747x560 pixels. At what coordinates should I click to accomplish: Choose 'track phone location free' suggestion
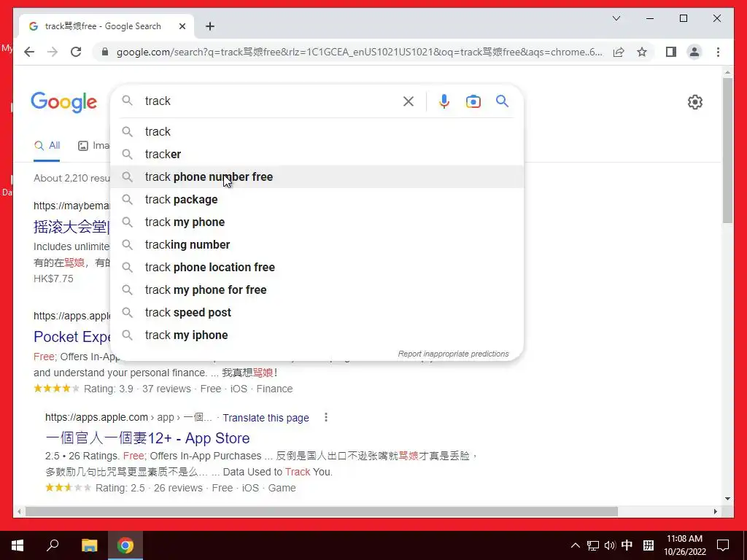317,267
